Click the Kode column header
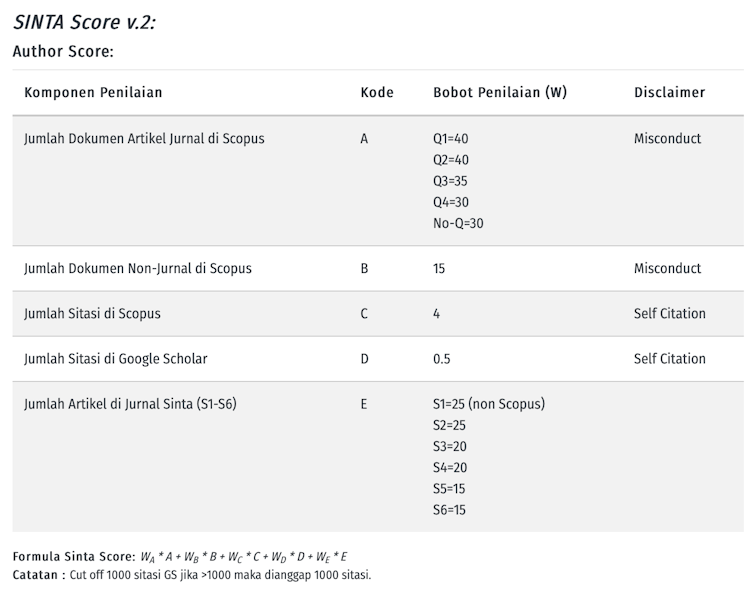 click(x=377, y=93)
